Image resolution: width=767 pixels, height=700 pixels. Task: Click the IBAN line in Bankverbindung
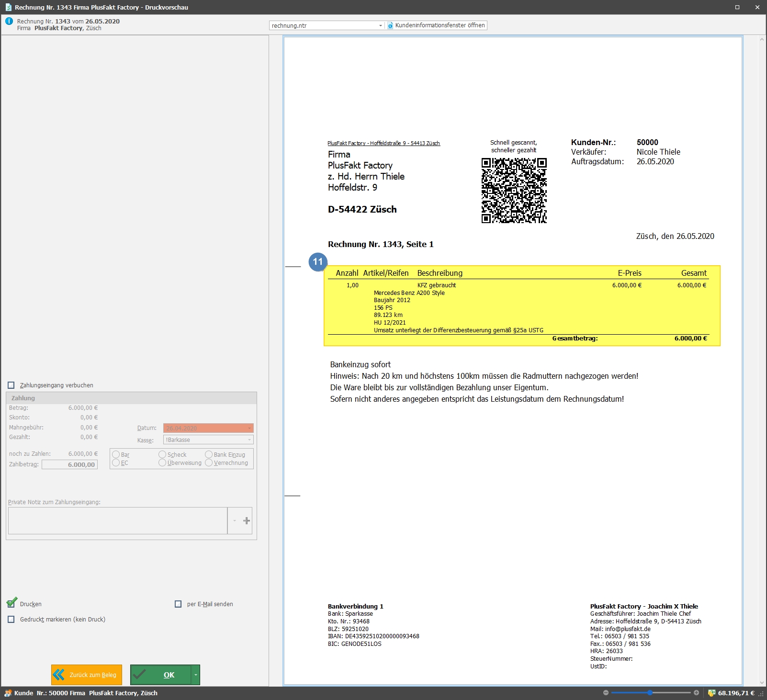point(373,636)
